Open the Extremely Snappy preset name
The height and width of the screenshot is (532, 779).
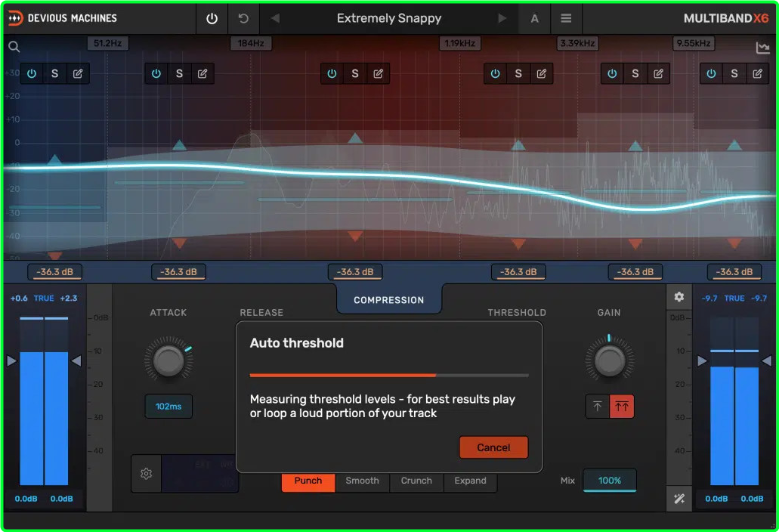pyautogui.click(x=389, y=18)
